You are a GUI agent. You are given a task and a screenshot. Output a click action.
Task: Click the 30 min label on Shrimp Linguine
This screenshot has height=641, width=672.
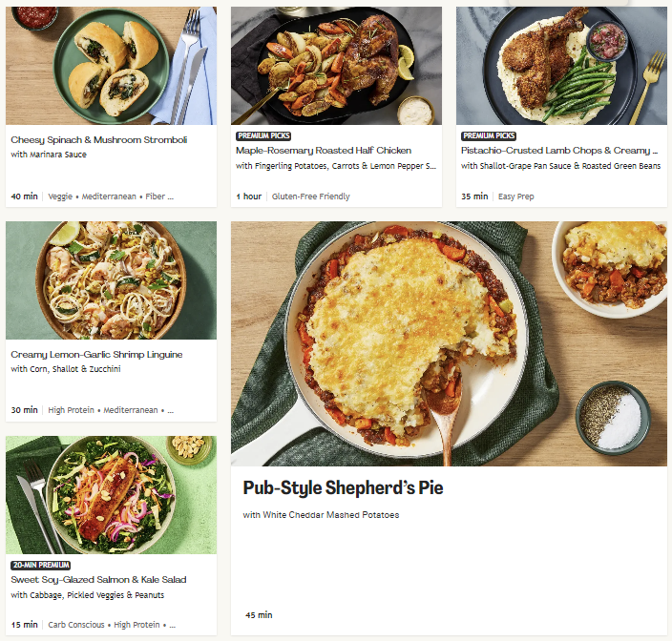24,410
